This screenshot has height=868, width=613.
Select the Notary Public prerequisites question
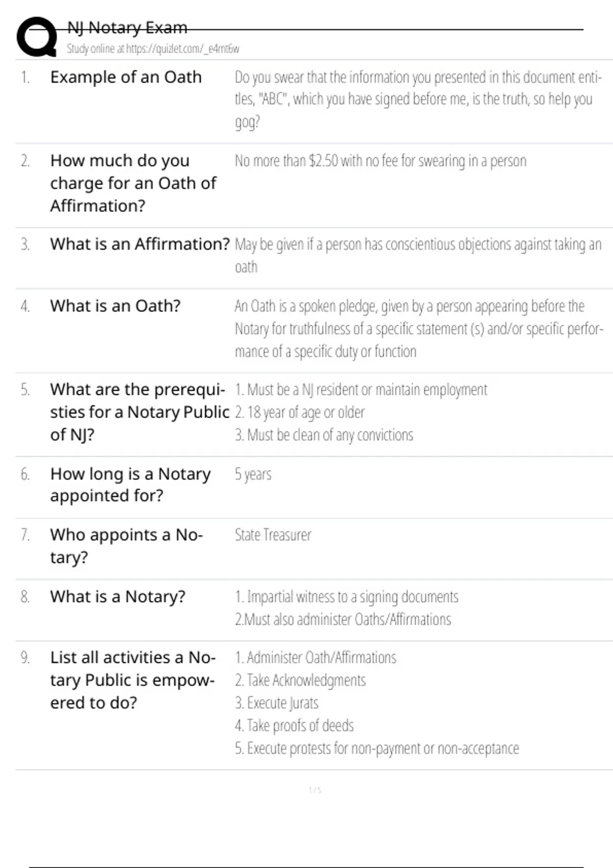pos(139,412)
